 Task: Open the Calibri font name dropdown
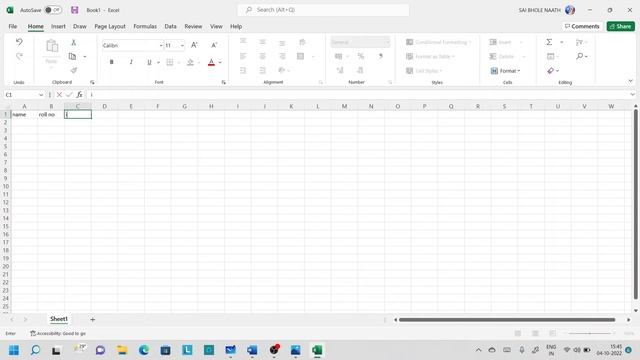tap(161, 45)
